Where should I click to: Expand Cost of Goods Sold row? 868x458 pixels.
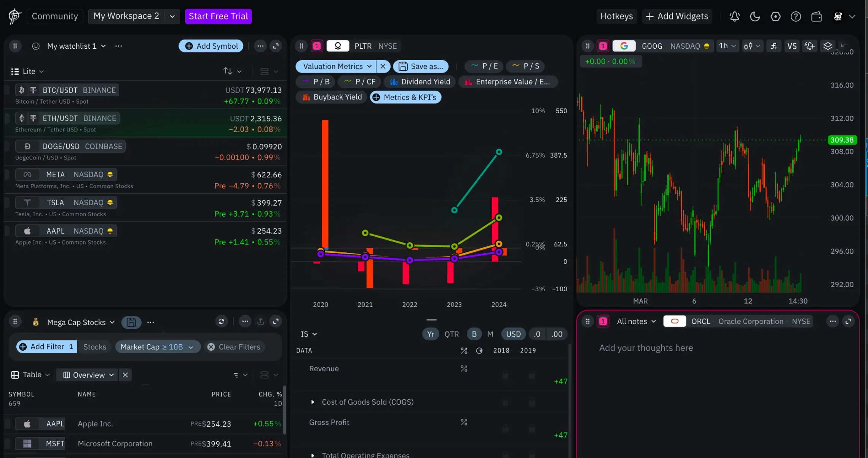tap(313, 402)
